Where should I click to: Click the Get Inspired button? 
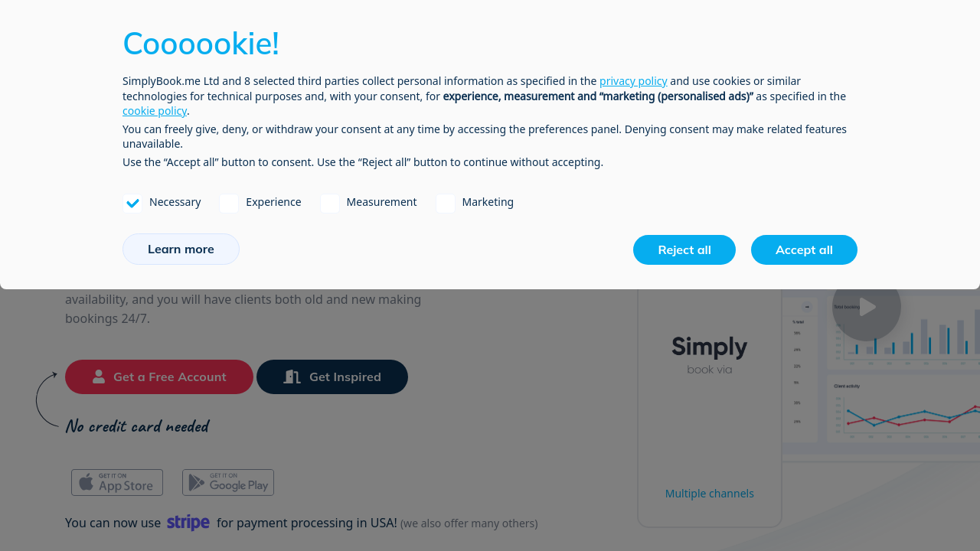point(332,377)
